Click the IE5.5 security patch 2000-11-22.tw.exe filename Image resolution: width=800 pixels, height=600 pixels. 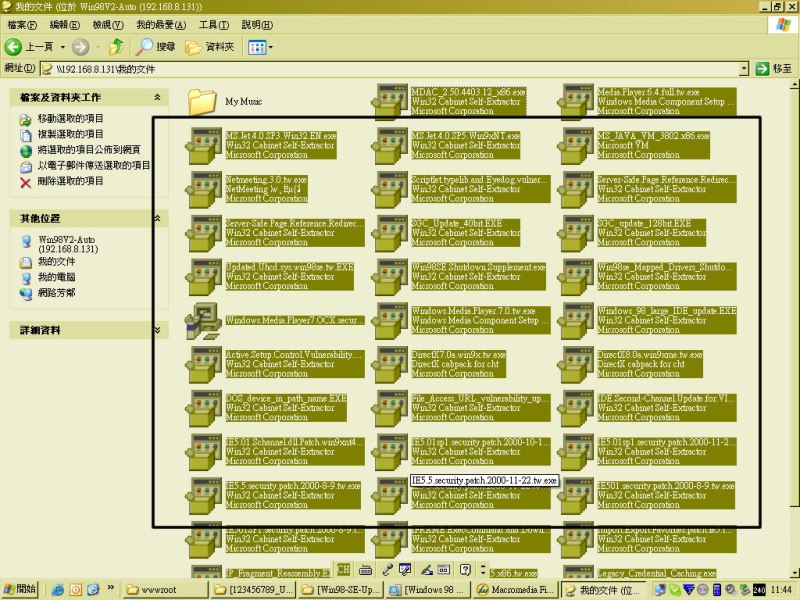click(484, 481)
